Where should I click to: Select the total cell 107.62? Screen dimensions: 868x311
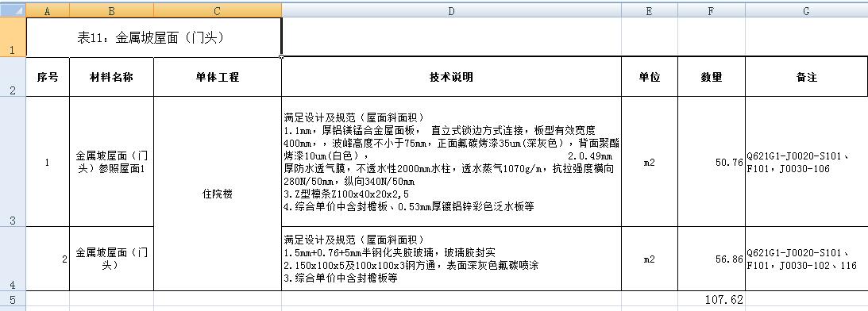pyautogui.click(x=712, y=299)
